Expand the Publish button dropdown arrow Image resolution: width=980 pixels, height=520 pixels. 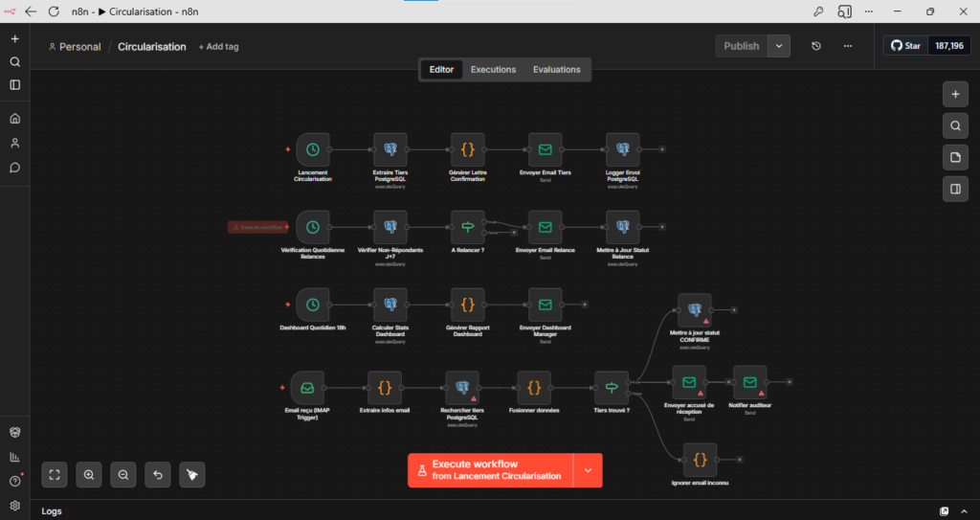(x=779, y=46)
